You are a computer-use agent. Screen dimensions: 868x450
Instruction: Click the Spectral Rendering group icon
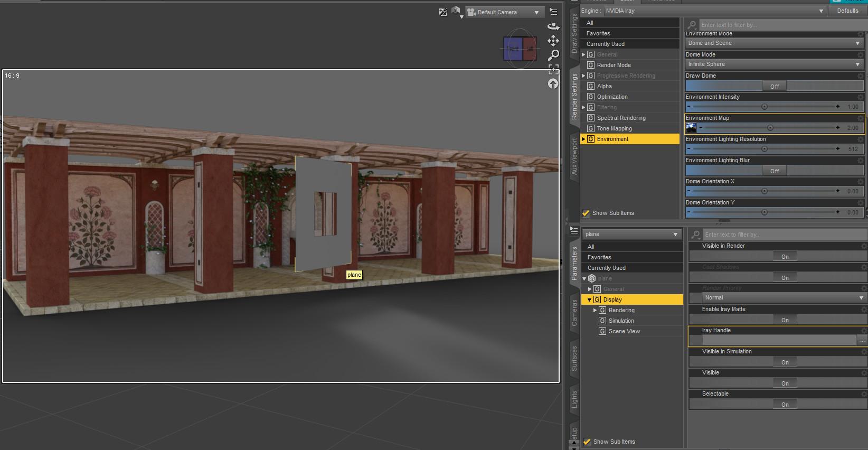click(591, 118)
